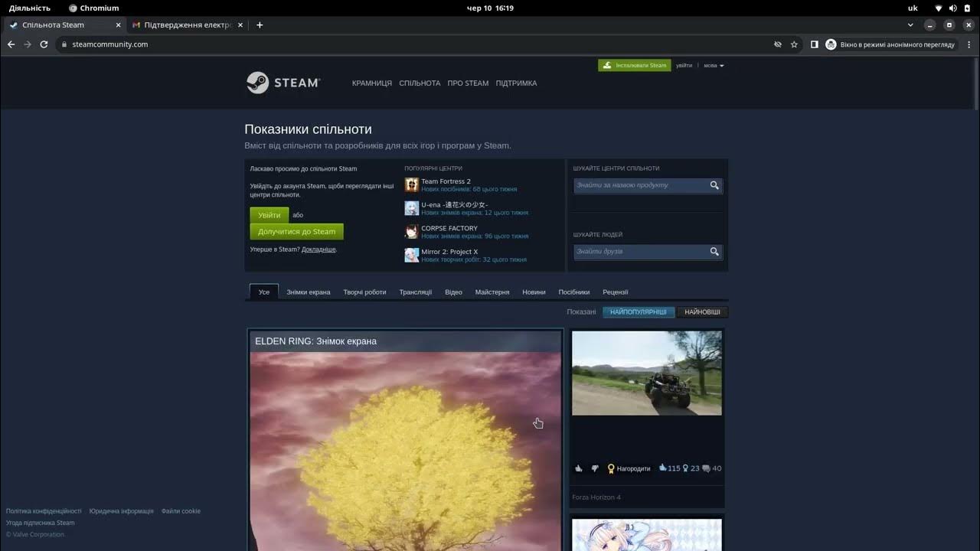Click the address bar URL field
The height and width of the screenshot is (551, 980).
(x=413, y=44)
